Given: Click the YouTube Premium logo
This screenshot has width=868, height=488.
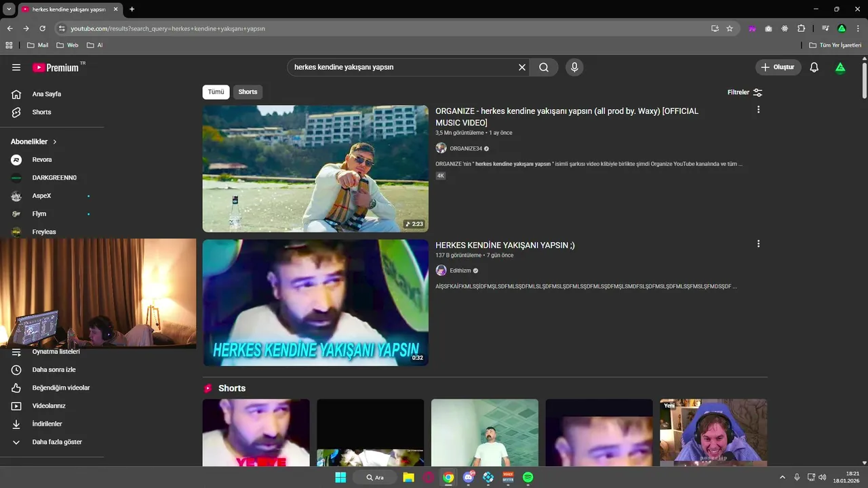Looking at the screenshot, I should point(56,67).
